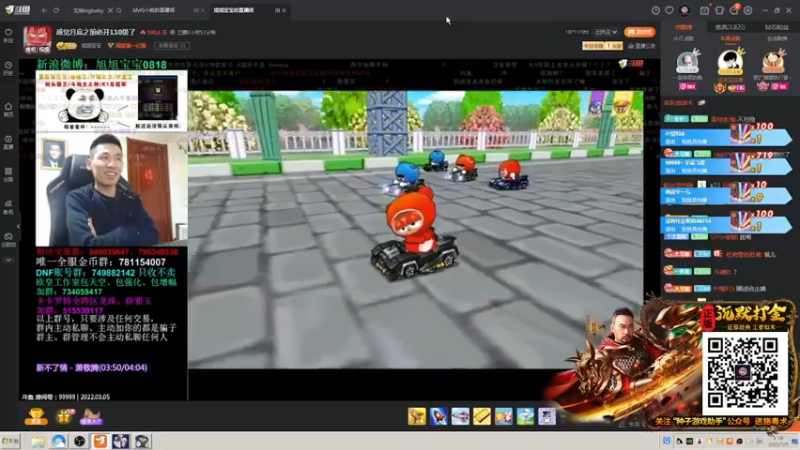Expand the left sidebar's down chevron
The height and width of the screenshot is (450, 800).
tap(8, 260)
